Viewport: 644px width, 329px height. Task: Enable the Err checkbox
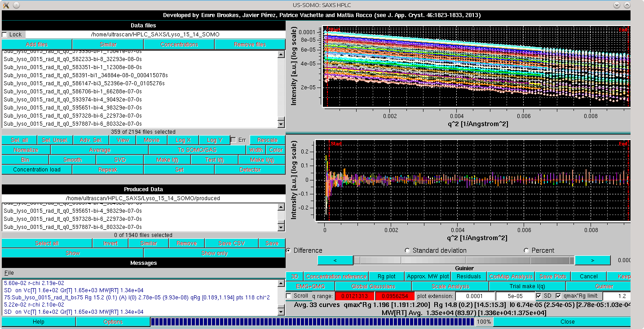(x=232, y=139)
